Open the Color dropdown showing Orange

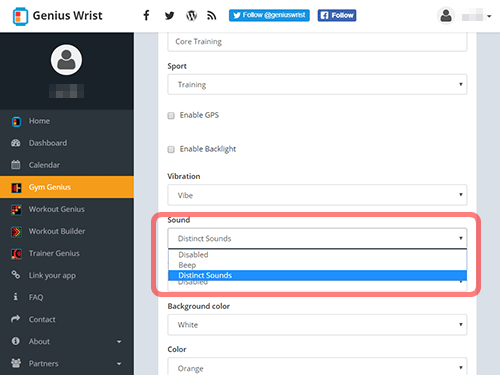click(x=317, y=367)
